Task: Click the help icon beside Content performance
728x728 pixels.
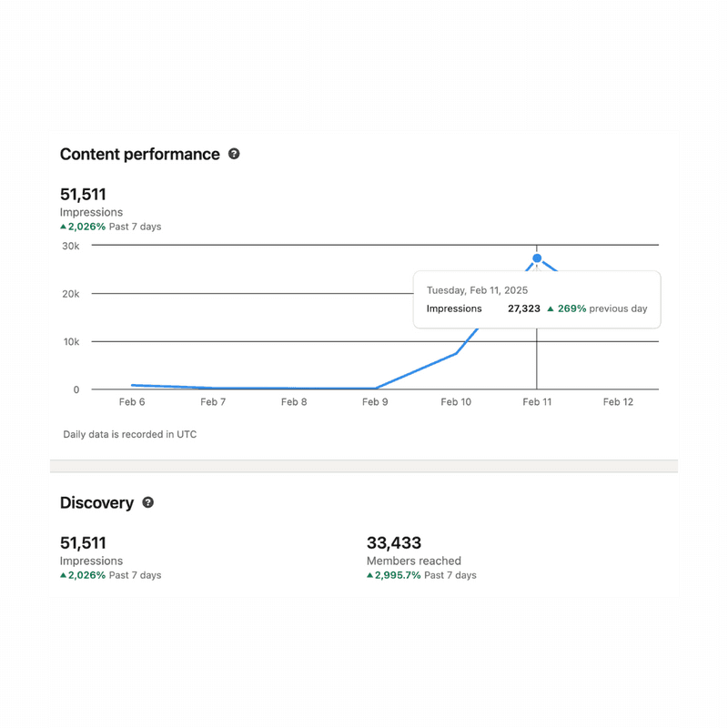Action: (234, 155)
